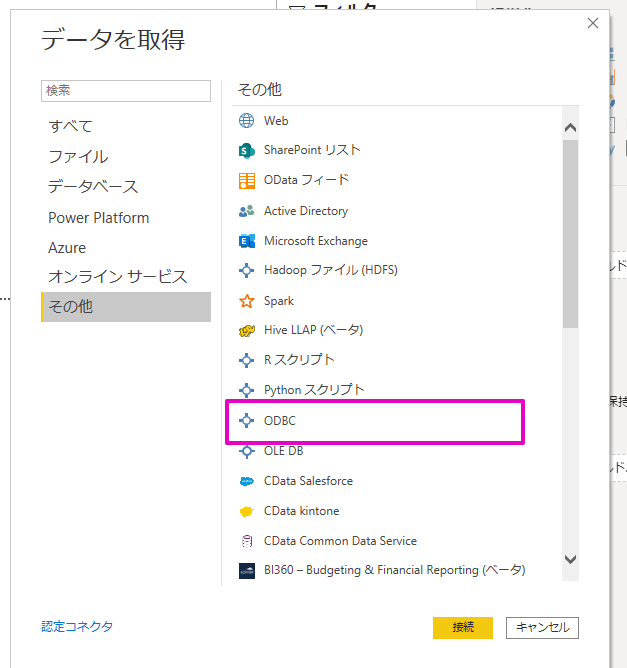Click the Spark star icon
Screen dimensions: 627x668
[x=247, y=301]
